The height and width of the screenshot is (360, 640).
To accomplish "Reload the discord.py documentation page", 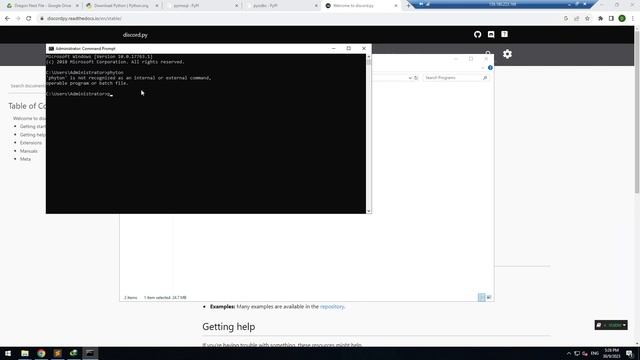I will point(29,18).
